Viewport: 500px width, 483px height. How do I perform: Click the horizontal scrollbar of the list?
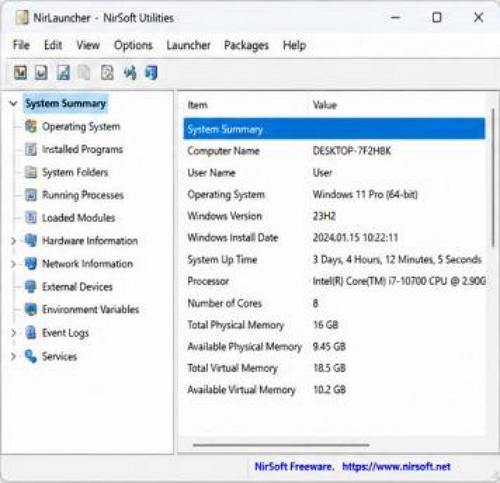pyautogui.click(x=281, y=445)
